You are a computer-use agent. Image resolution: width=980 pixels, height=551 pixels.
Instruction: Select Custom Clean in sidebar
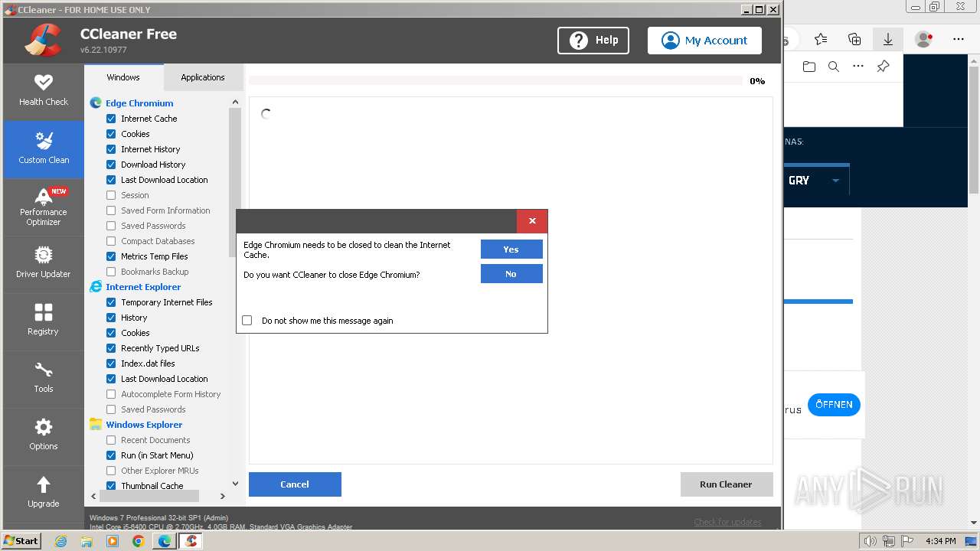click(44, 149)
